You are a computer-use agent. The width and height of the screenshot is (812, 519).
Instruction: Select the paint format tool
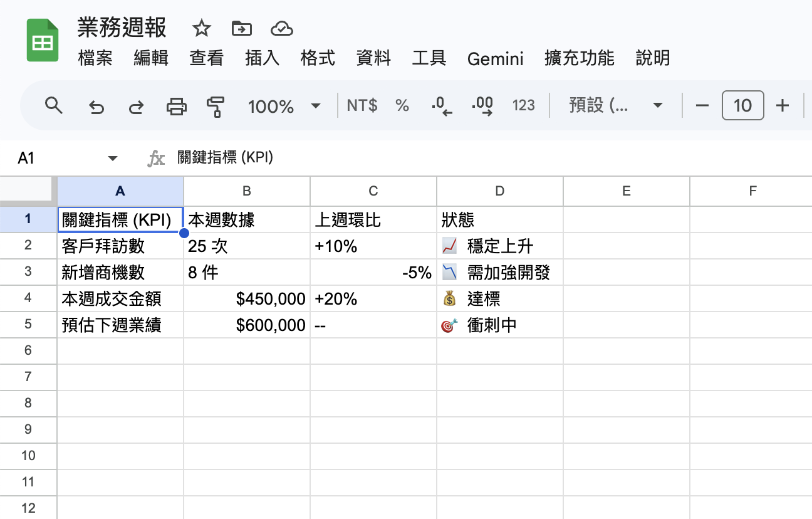point(216,106)
